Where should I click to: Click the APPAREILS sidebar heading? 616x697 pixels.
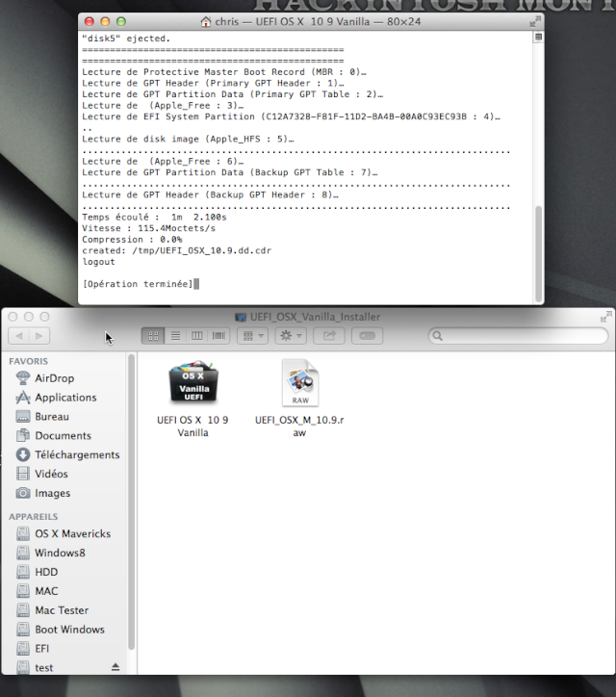coord(34,517)
